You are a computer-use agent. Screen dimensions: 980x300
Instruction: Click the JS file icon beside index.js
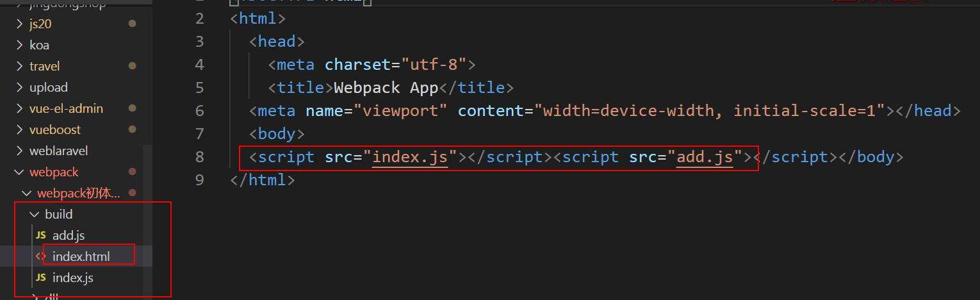click(x=40, y=278)
